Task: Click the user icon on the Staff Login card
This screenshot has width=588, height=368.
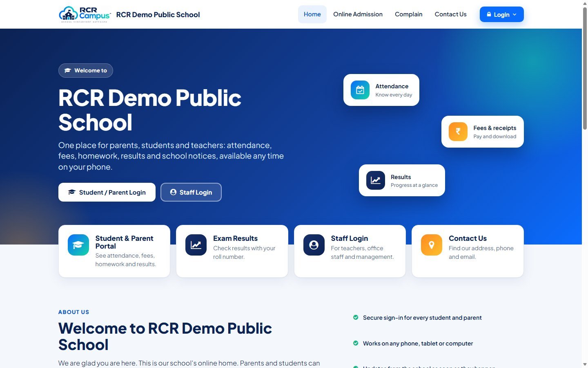Action: point(314,245)
